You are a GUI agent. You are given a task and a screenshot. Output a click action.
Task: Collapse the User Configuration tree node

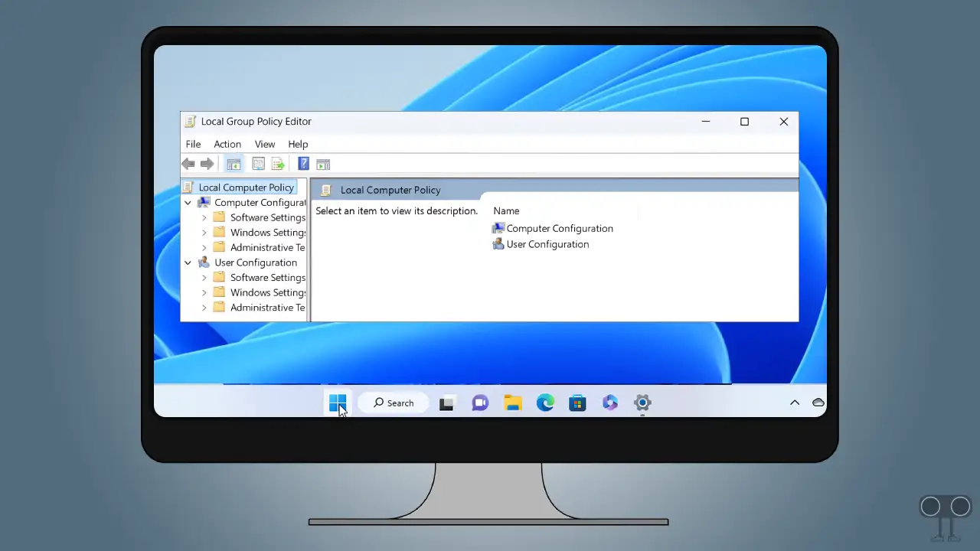[188, 262]
